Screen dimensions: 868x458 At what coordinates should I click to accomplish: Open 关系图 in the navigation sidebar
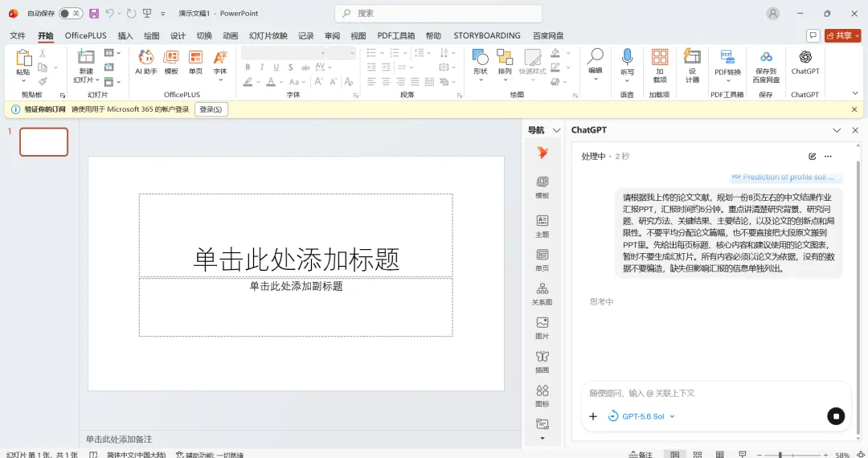point(542,294)
